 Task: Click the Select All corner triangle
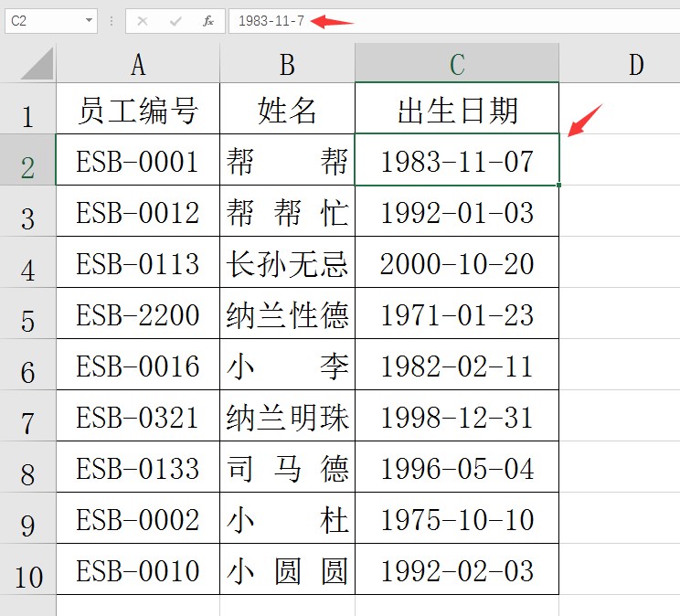(37, 63)
